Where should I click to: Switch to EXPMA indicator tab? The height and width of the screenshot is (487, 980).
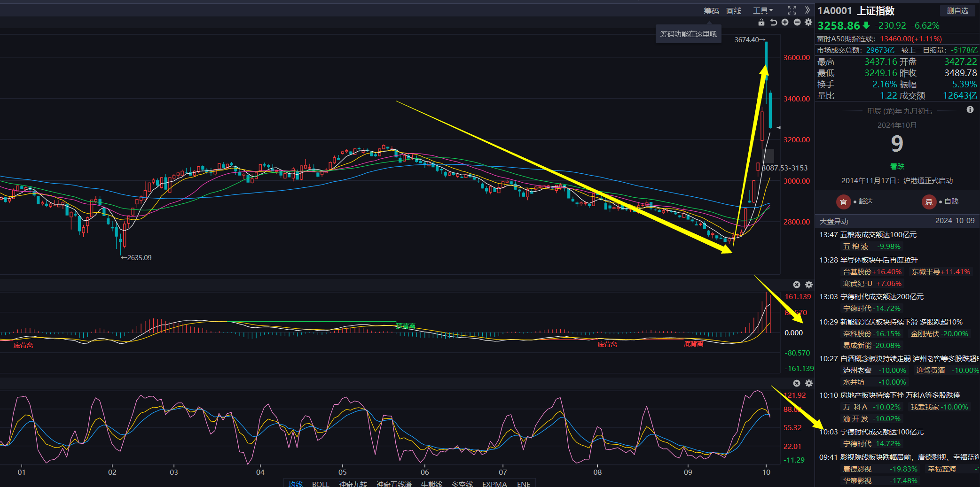coord(494,484)
